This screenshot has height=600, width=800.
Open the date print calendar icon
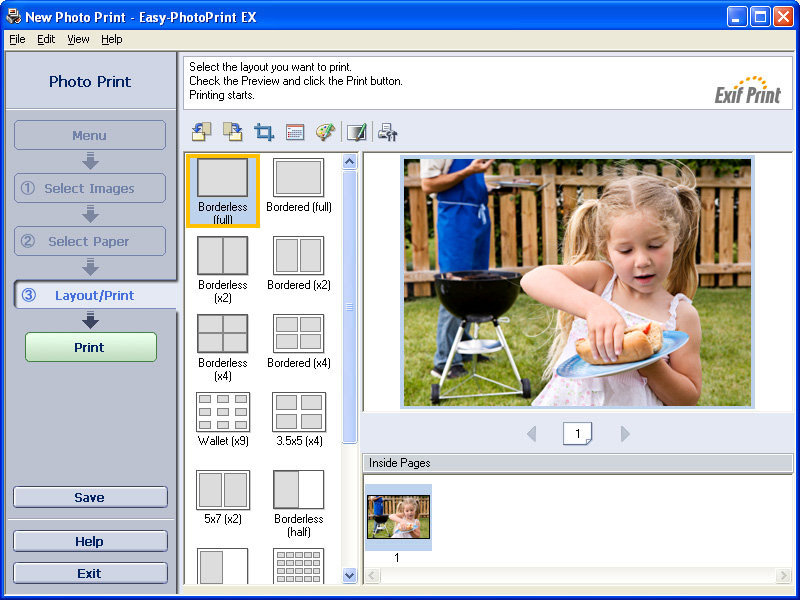pos(295,132)
